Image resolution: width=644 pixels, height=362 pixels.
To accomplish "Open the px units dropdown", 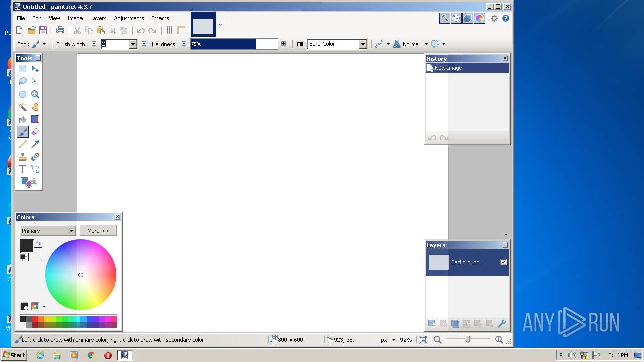I will (x=388, y=340).
